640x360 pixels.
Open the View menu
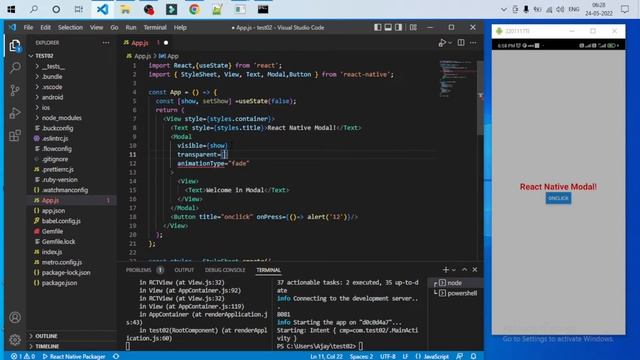click(x=96, y=27)
